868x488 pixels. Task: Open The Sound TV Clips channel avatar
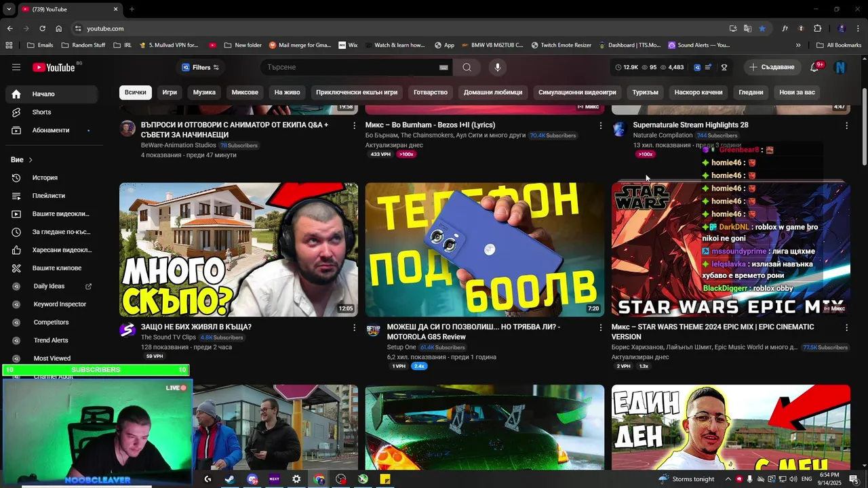click(x=127, y=330)
